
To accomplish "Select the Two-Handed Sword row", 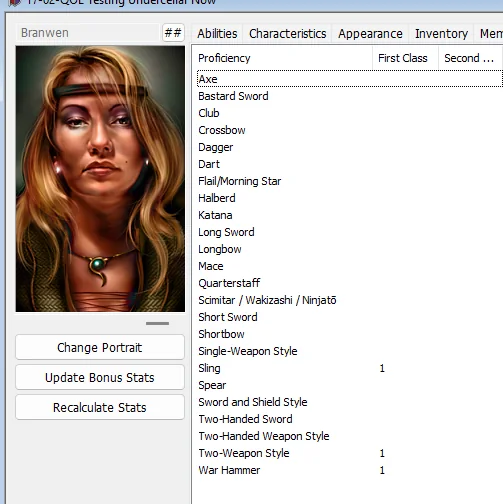I will tap(349, 419).
